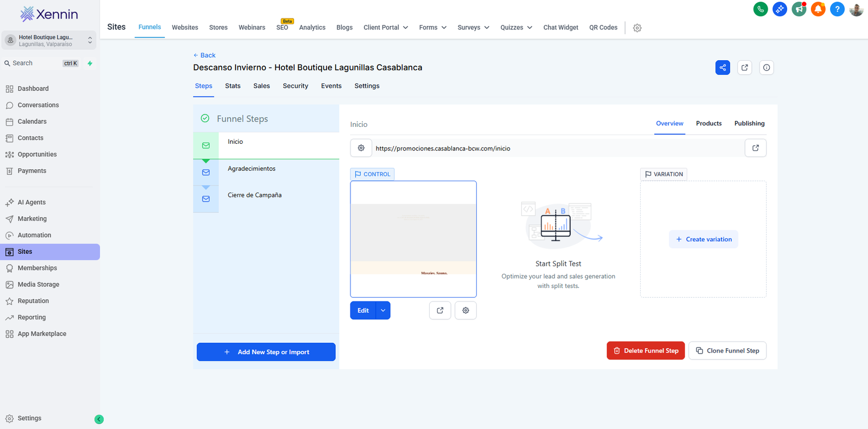This screenshot has height=429, width=868.
Task: Click the orange notifications bell icon
Action: point(818,9)
